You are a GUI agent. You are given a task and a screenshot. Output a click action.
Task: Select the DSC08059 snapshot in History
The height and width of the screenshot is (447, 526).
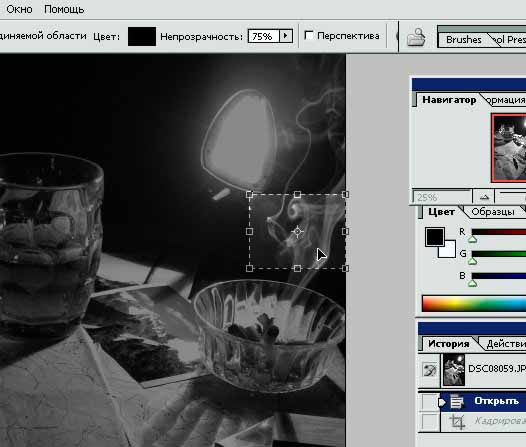tap(483, 369)
